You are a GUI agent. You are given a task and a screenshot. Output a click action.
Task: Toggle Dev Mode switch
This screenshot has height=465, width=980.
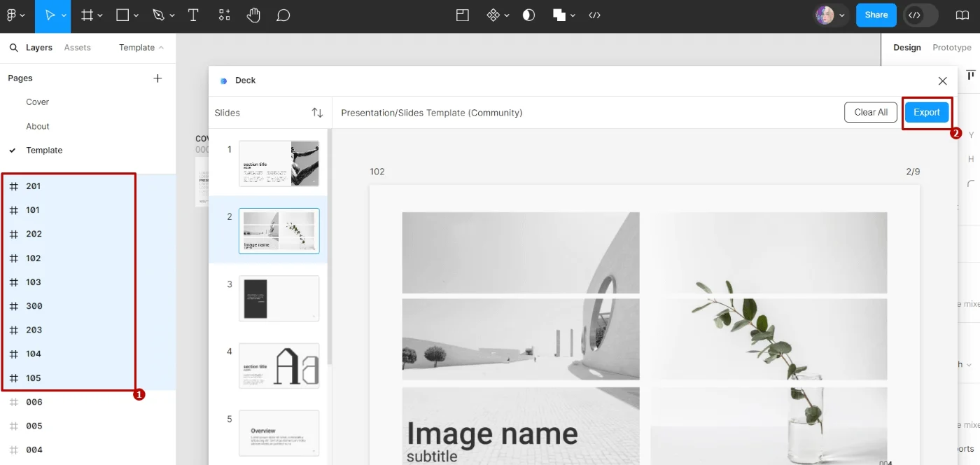(x=920, y=15)
